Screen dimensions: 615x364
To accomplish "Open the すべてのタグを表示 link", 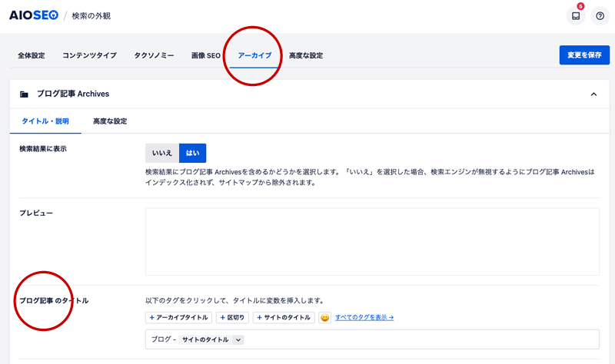I will tap(364, 317).
